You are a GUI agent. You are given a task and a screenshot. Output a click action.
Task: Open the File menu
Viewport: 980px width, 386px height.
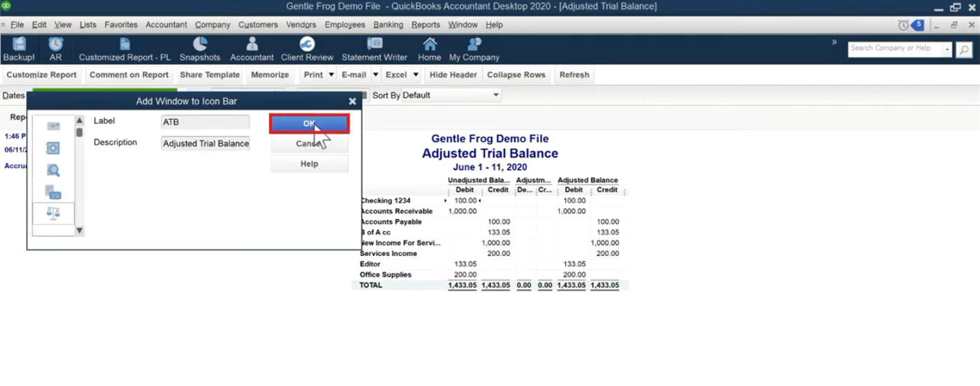pos(17,25)
